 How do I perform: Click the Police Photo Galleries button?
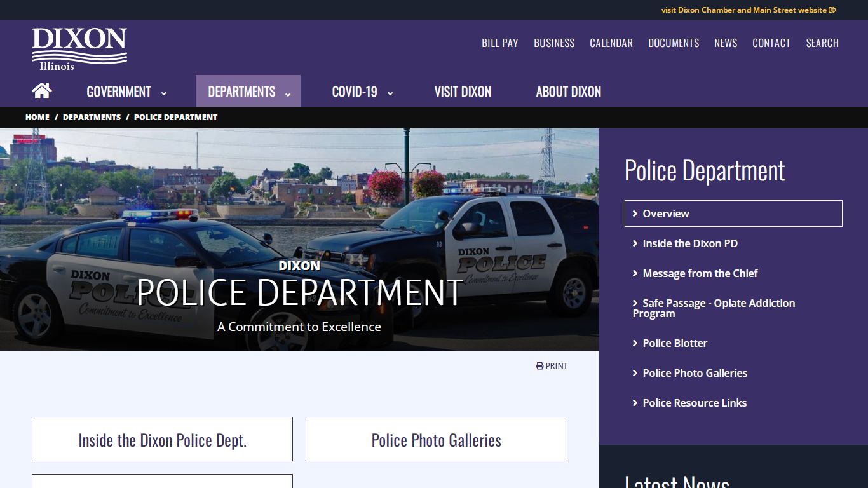point(437,439)
